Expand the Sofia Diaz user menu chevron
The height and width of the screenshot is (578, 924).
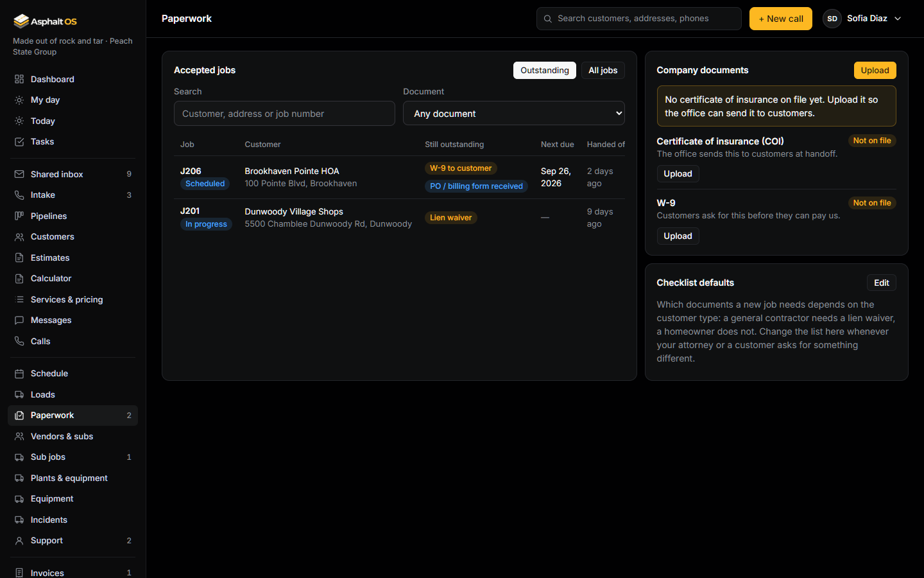(898, 19)
